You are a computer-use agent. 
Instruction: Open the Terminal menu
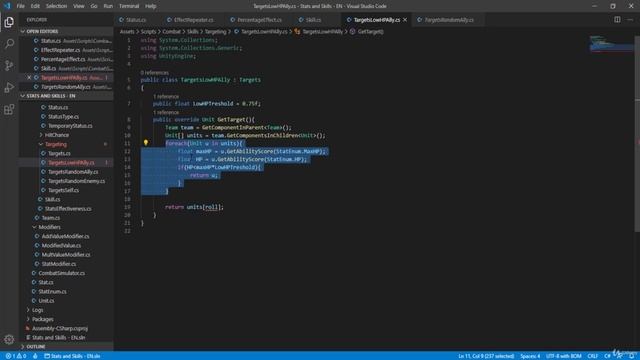(x=129, y=6)
